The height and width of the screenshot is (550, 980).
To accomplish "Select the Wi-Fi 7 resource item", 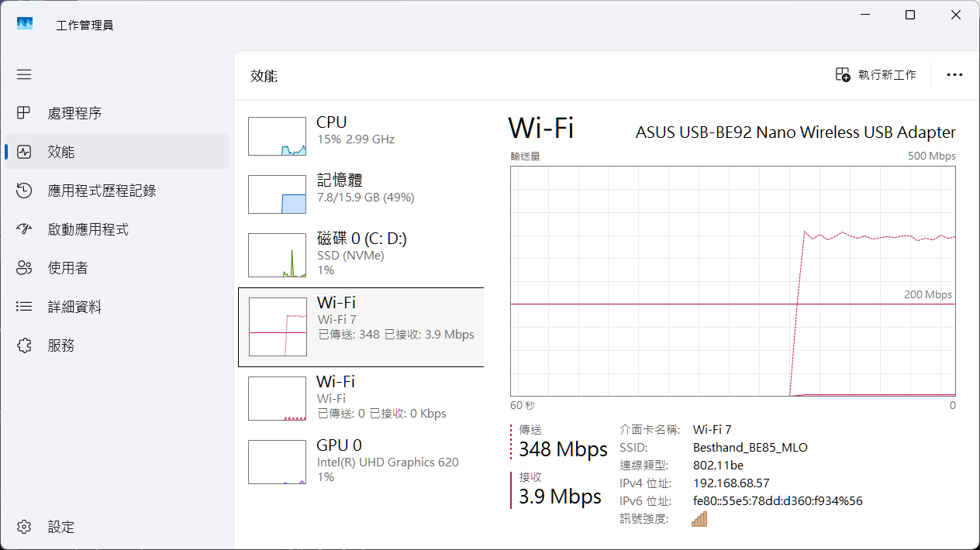I will coord(361,326).
